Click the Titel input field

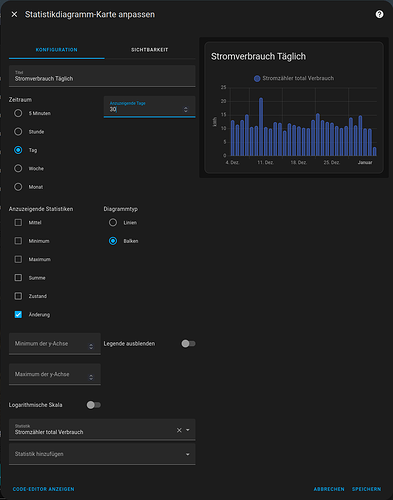(x=102, y=76)
